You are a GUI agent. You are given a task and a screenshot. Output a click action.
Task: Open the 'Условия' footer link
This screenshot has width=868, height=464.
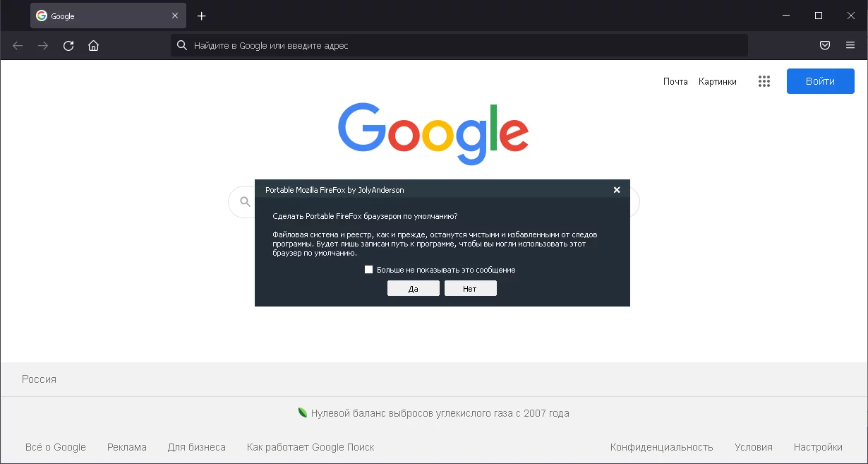point(754,447)
